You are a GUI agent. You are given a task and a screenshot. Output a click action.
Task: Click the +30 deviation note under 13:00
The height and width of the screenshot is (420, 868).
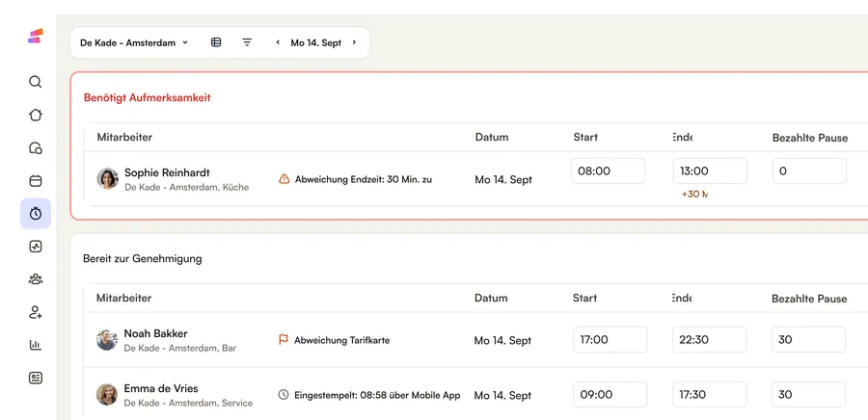tap(694, 194)
